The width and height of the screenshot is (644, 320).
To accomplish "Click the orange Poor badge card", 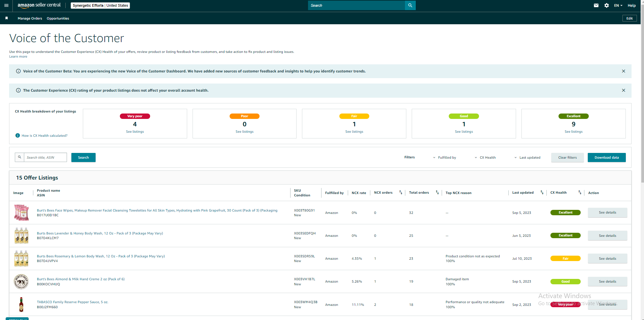I will point(245,116).
